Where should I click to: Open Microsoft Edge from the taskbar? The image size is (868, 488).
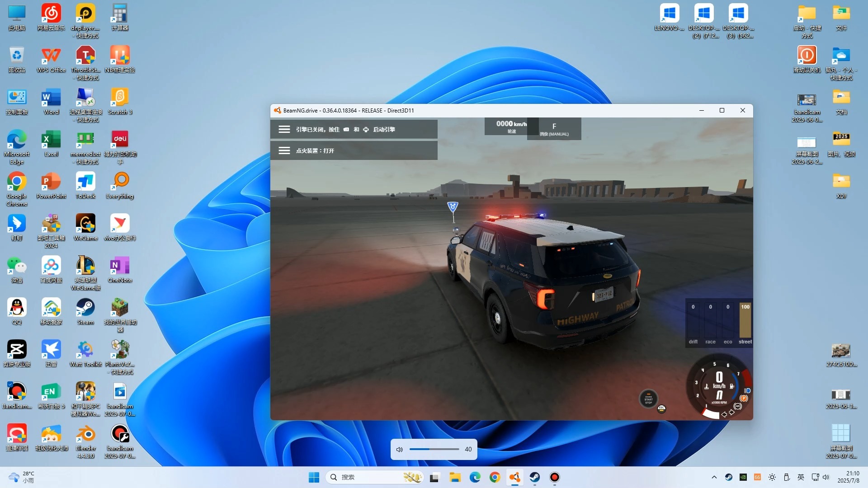tap(475, 477)
